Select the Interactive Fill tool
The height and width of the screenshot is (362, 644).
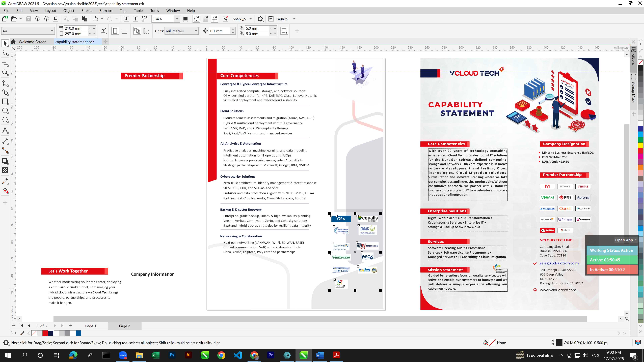5,190
